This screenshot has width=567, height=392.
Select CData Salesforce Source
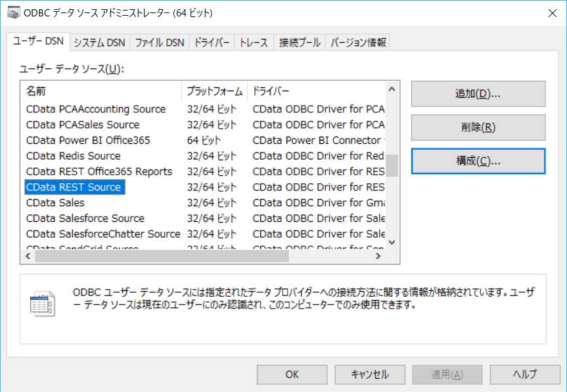pyautogui.click(x=85, y=218)
